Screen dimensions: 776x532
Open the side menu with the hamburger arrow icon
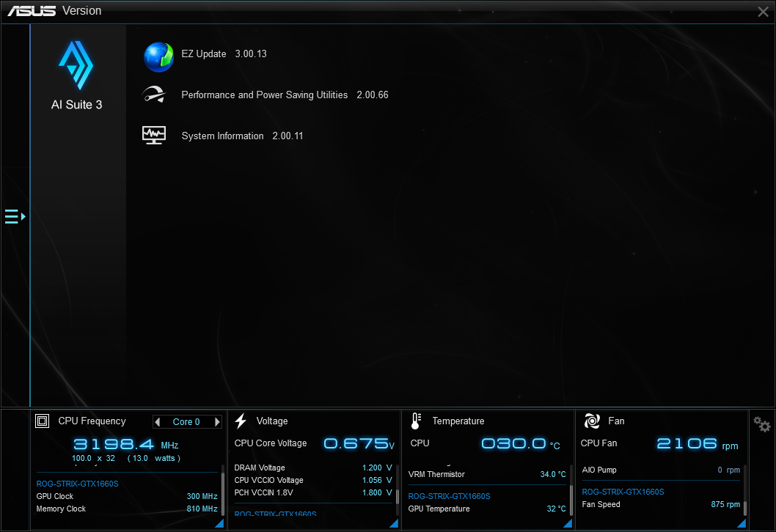(x=15, y=217)
